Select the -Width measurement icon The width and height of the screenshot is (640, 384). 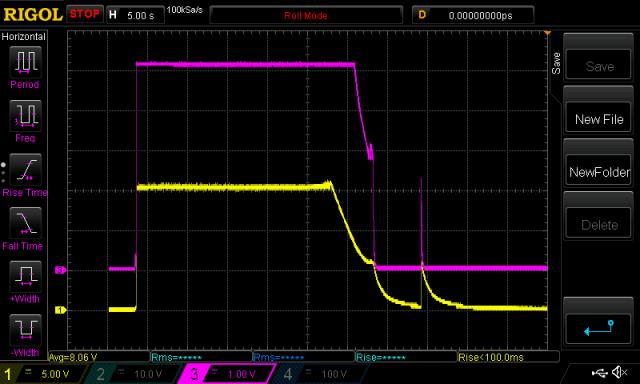click(25, 330)
